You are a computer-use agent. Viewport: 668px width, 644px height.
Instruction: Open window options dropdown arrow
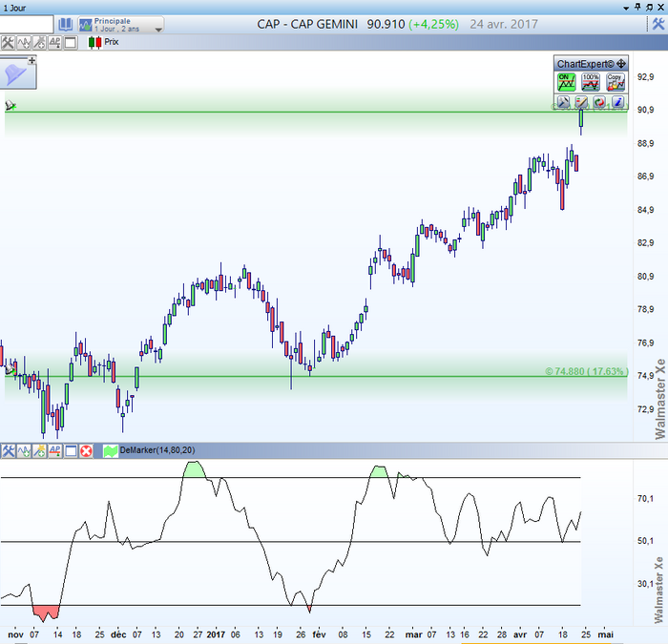(x=626, y=8)
